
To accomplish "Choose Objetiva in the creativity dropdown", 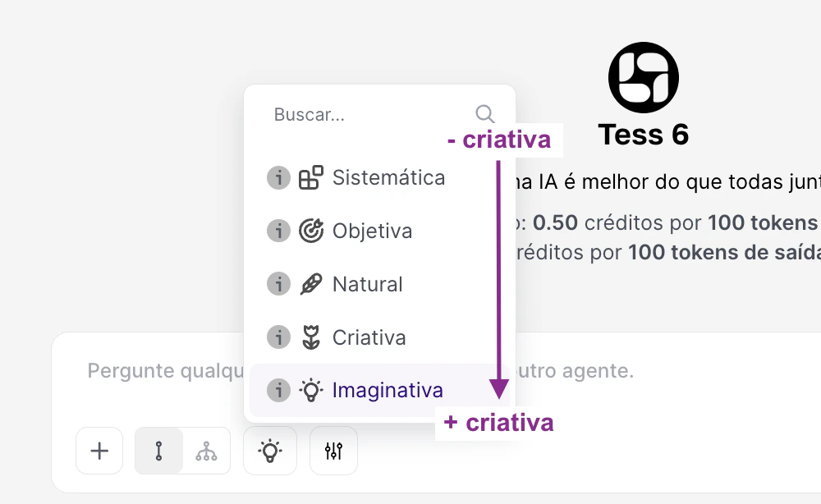I will click(371, 231).
